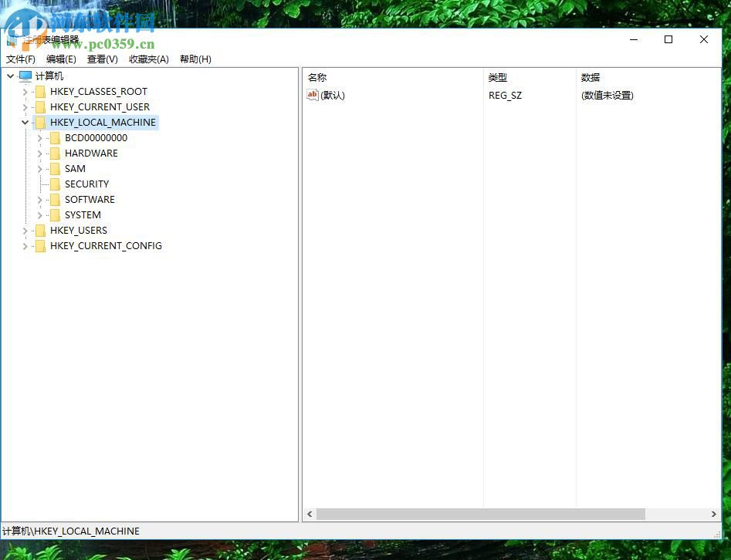Click the horizontal scrollbar right arrow
This screenshot has width=731, height=560.
714,514
